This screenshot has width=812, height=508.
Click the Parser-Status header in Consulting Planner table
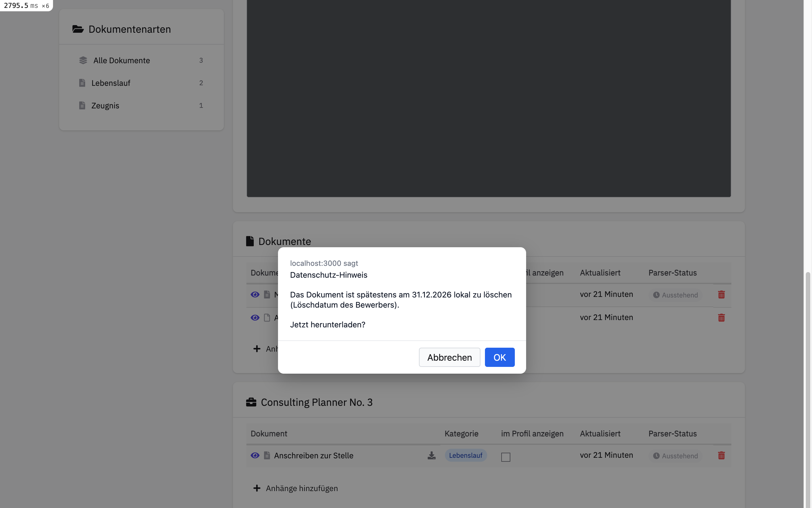point(672,434)
